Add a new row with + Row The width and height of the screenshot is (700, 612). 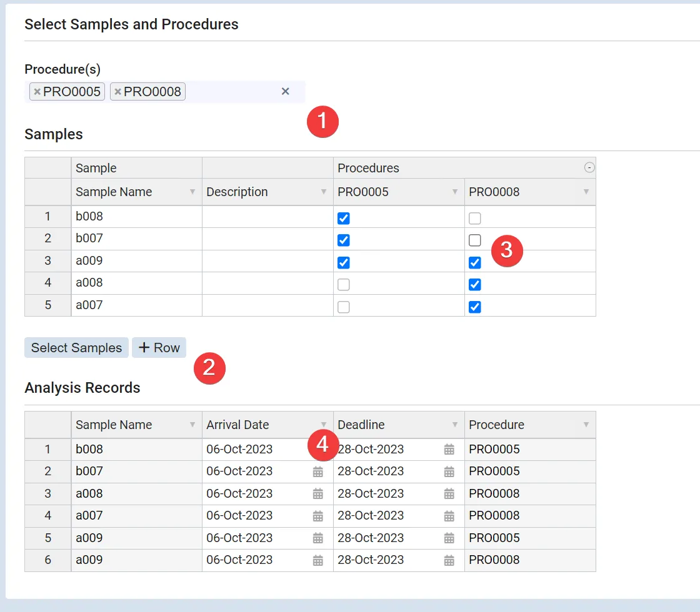[159, 348]
